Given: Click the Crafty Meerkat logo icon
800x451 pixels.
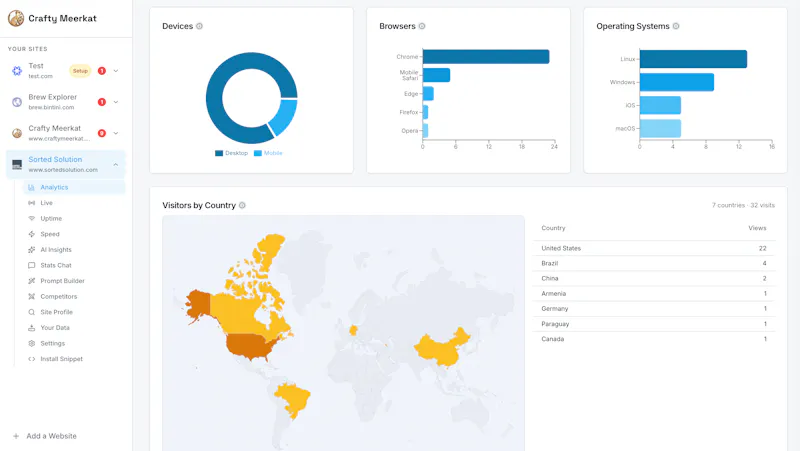Looking at the screenshot, I should (16, 18).
